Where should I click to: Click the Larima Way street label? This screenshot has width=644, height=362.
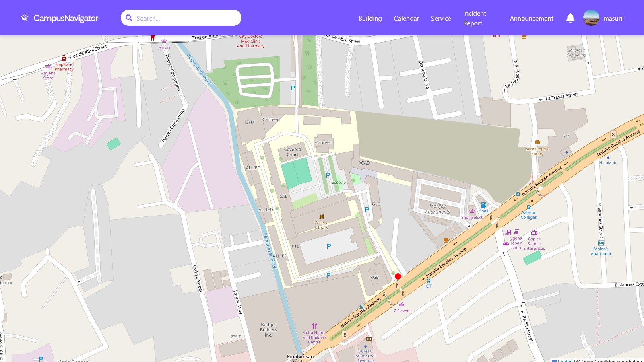pos(238,302)
